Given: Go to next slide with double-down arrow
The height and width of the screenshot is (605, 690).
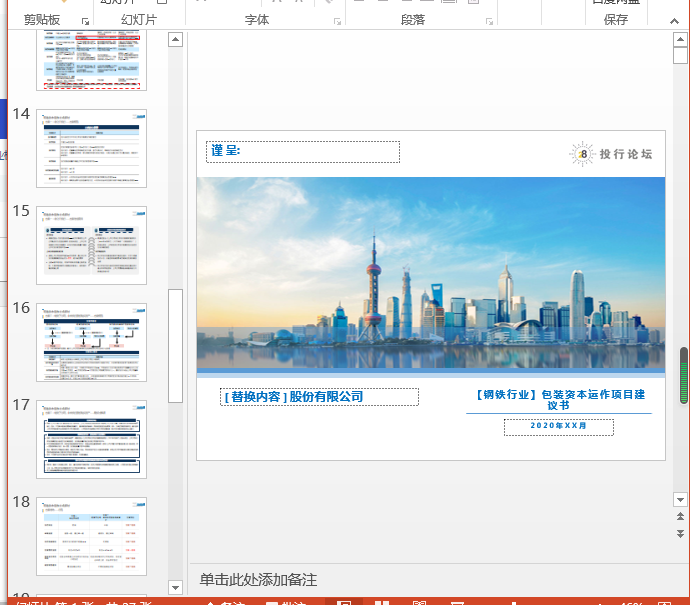Looking at the screenshot, I should pos(680,534).
